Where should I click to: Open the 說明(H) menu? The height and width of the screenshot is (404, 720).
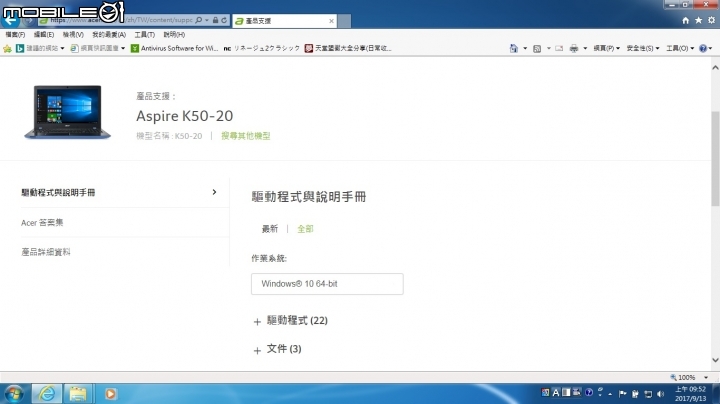pos(174,34)
